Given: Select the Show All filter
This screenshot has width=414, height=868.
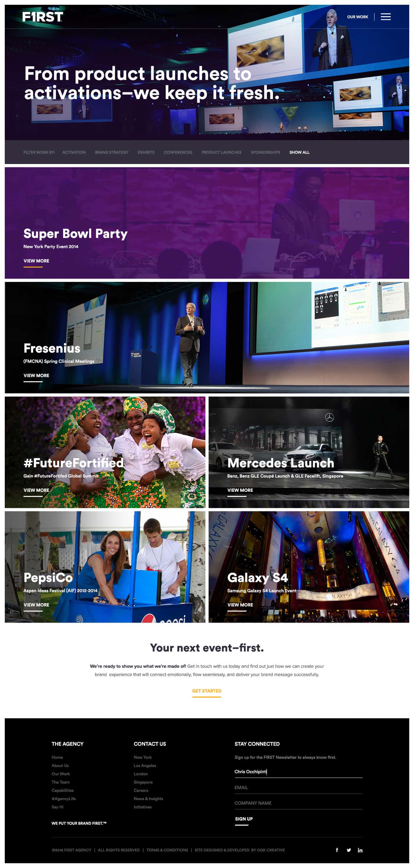Looking at the screenshot, I should 299,152.
